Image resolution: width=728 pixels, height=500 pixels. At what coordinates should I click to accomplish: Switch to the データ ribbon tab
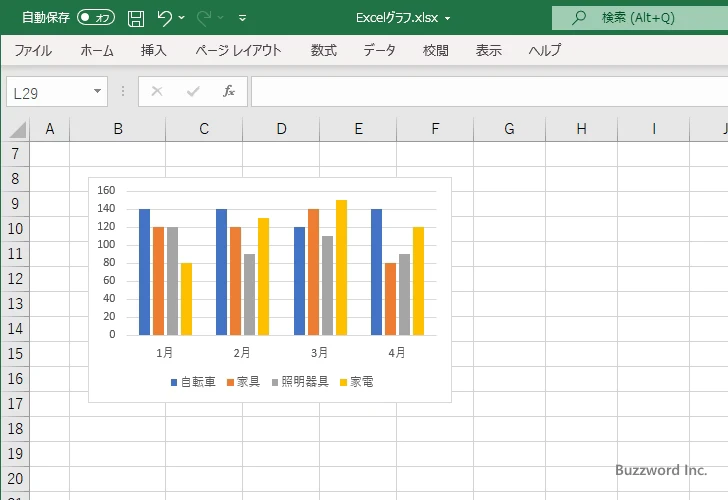tap(379, 50)
